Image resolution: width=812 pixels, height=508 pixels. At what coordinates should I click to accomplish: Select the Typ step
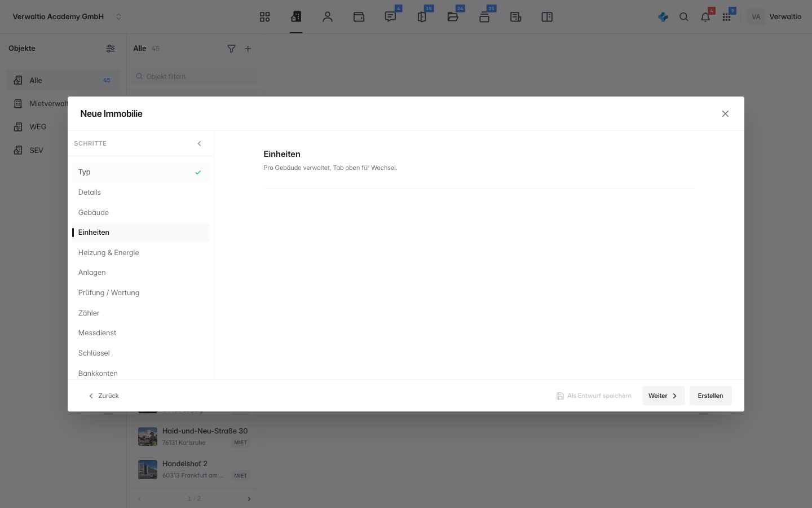[x=141, y=172]
